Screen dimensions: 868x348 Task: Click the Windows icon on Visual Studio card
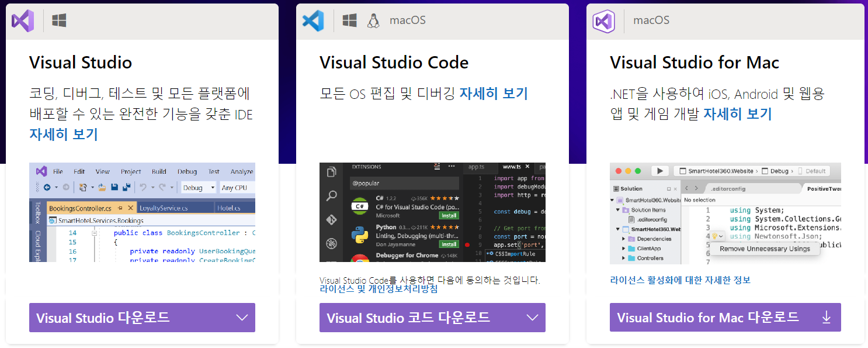(59, 20)
